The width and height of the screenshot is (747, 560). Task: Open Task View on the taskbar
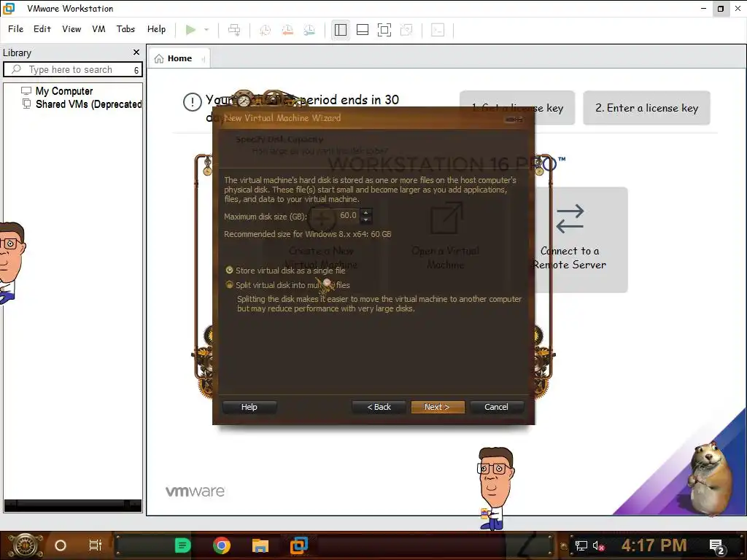coord(96,545)
